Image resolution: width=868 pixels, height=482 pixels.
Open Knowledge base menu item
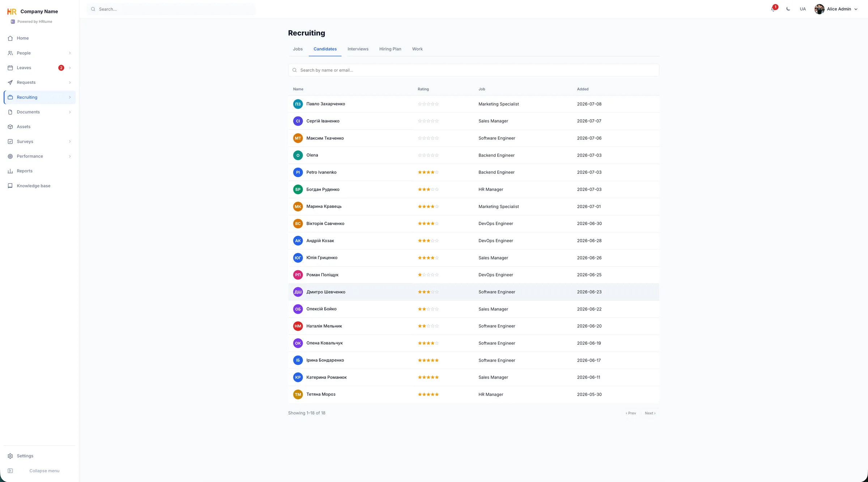click(39, 186)
